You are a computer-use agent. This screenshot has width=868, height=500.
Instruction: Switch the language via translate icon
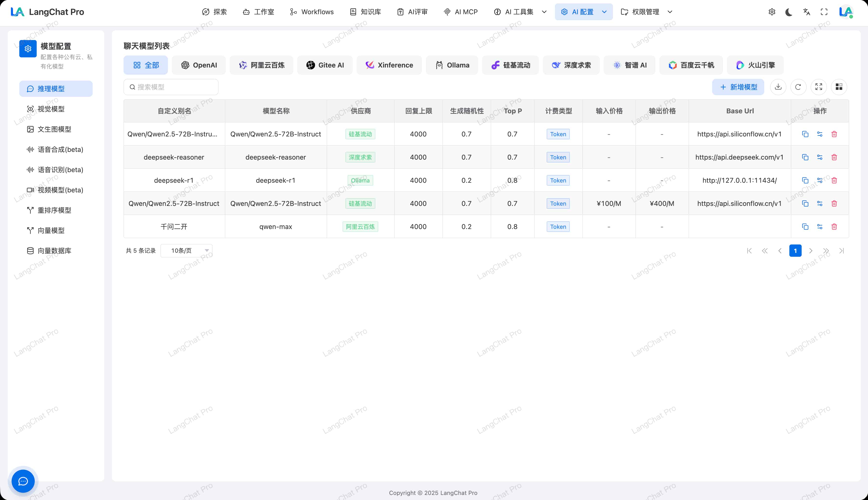(806, 12)
